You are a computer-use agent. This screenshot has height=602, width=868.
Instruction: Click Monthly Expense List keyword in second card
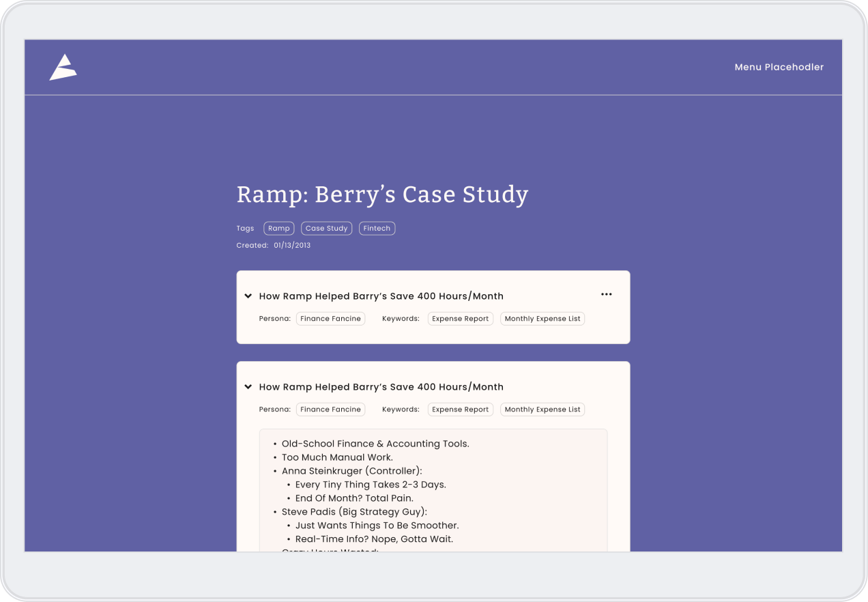point(542,410)
